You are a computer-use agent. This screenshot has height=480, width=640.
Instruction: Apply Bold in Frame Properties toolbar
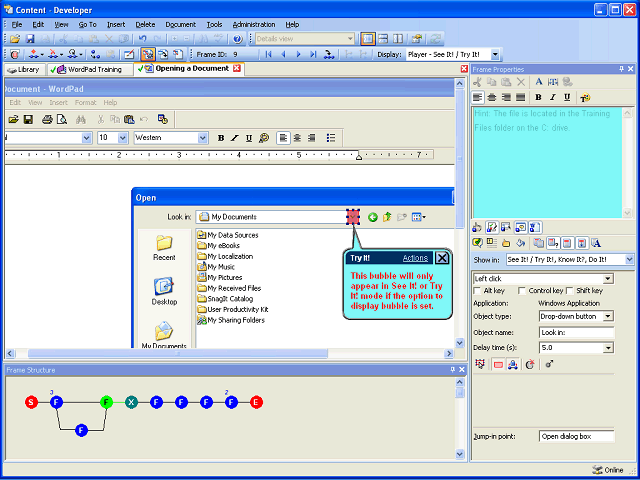(538, 97)
